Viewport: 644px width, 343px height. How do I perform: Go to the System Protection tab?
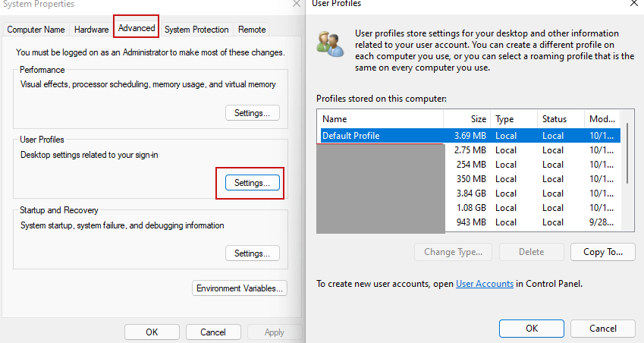click(196, 30)
